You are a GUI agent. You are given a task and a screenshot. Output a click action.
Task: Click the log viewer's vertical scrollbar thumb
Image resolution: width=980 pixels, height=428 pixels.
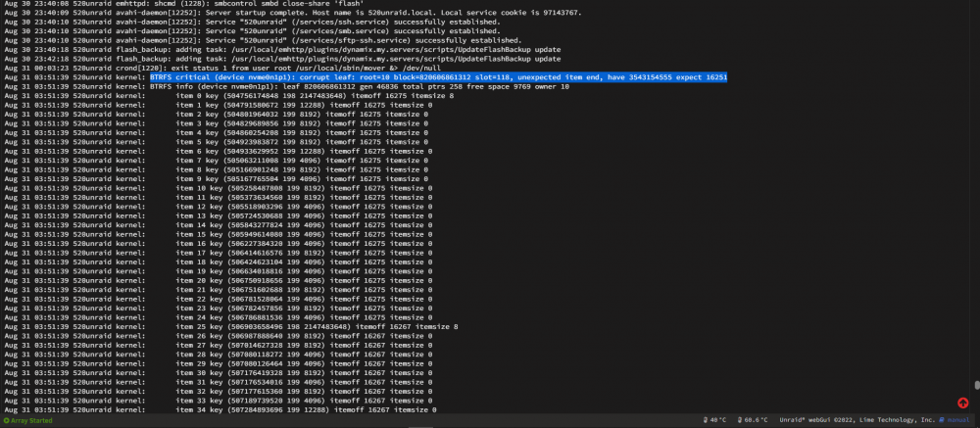[976, 386]
